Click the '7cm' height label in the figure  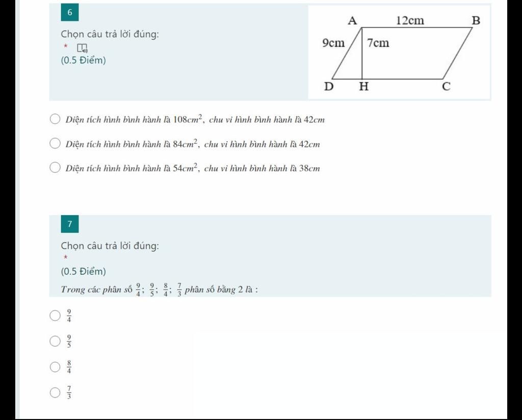378,43
